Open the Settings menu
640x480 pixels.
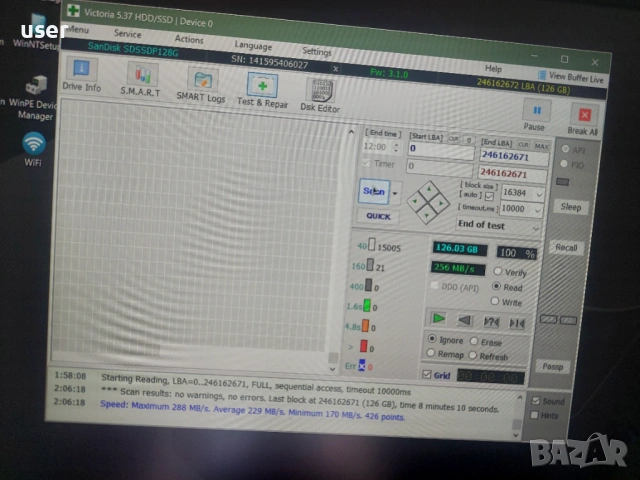pos(317,51)
